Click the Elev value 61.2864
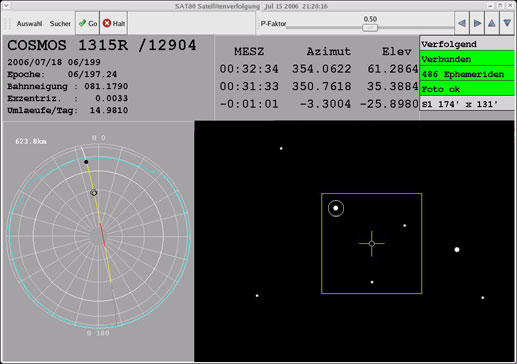Viewport: 517px width, 364px height. click(393, 69)
